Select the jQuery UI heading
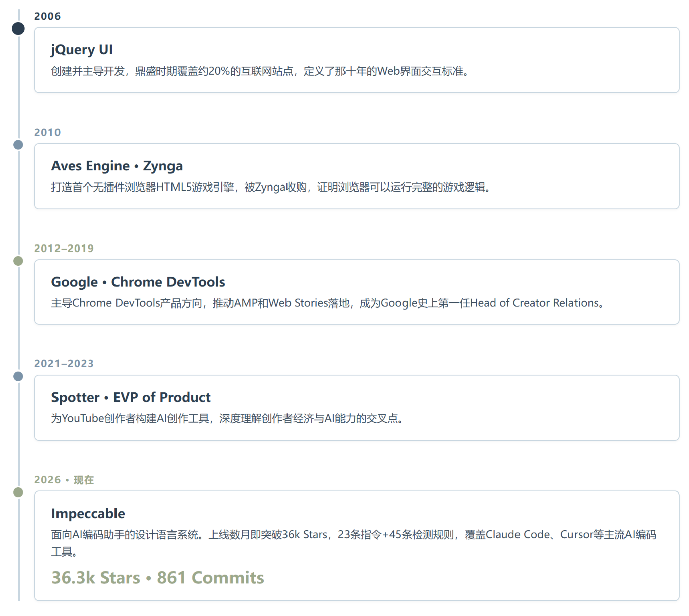The height and width of the screenshot is (616, 689). tap(82, 50)
